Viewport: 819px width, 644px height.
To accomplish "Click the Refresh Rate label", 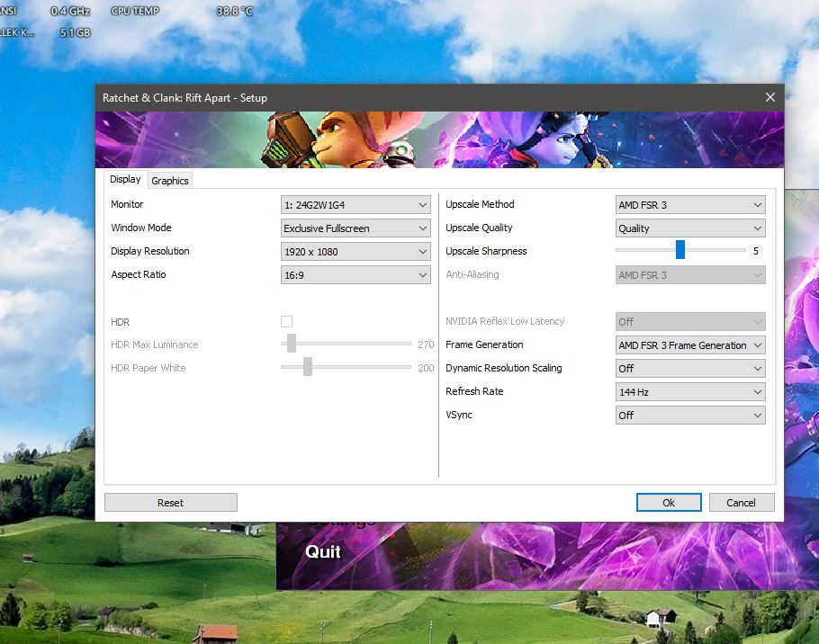I will pos(474,391).
